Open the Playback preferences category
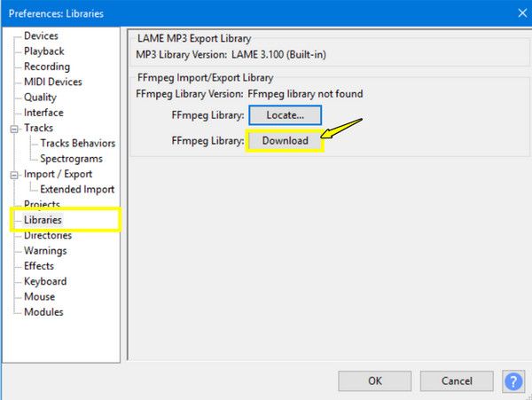This screenshot has height=400, width=532. (x=44, y=51)
